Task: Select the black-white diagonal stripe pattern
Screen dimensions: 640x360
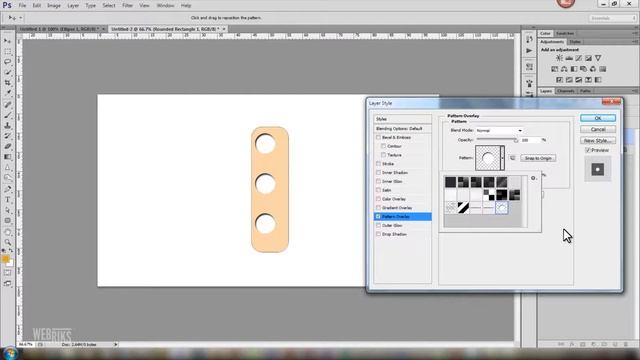Action: coord(463,208)
